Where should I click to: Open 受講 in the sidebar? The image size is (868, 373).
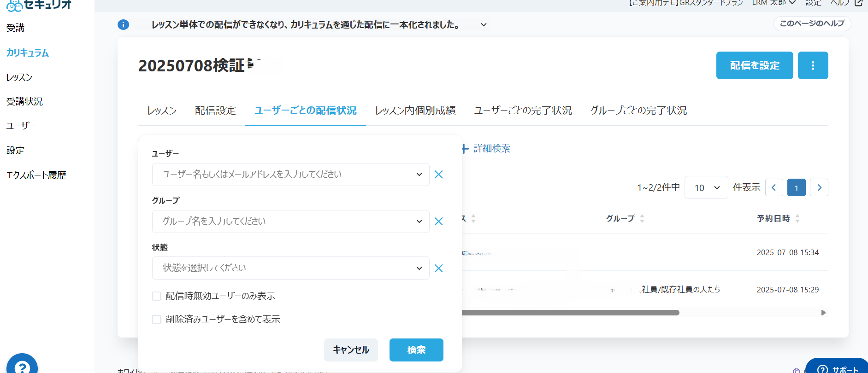pos(15,28)
